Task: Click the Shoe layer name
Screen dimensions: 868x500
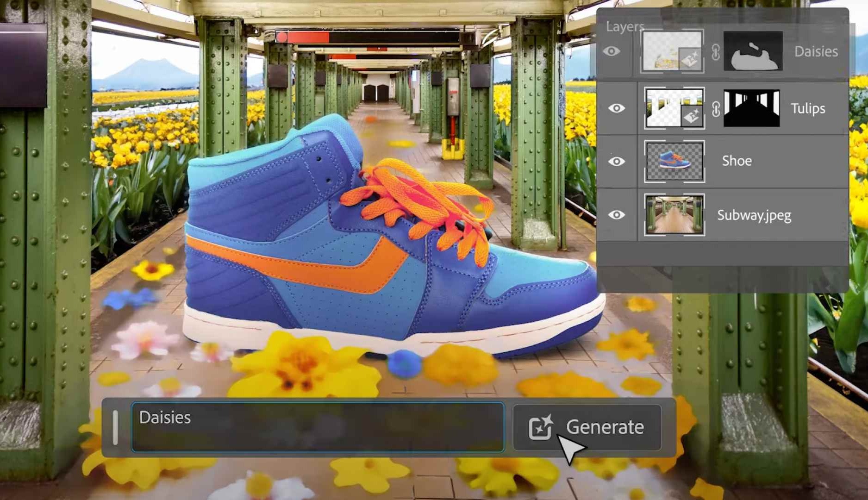Action: pos(737,161)
